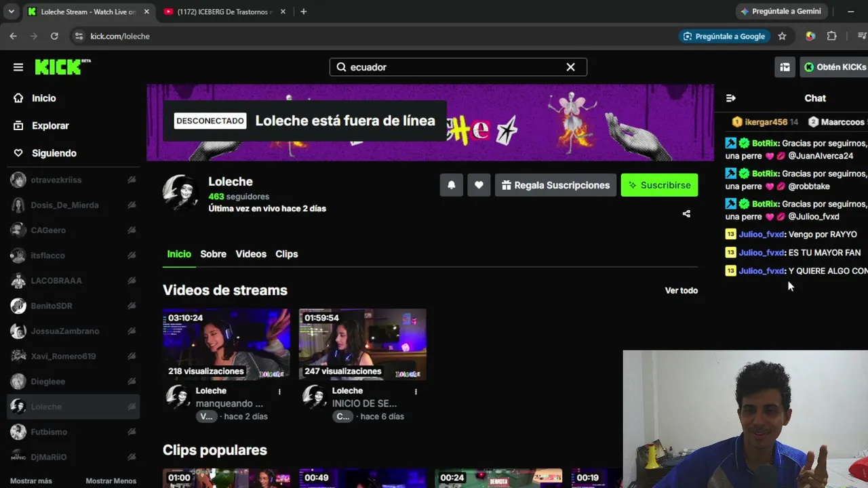Open options menu for INICIO DE SE... video

click(416, 392)
